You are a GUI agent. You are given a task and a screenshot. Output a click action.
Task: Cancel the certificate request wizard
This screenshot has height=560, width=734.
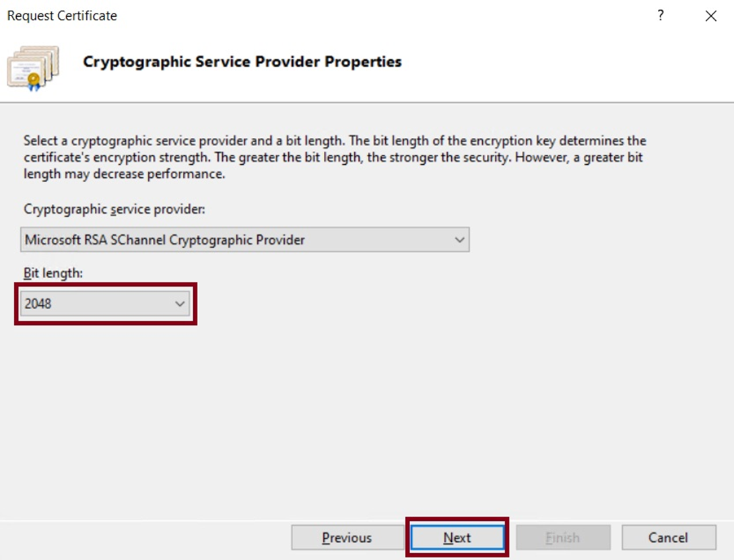(668, 538)
